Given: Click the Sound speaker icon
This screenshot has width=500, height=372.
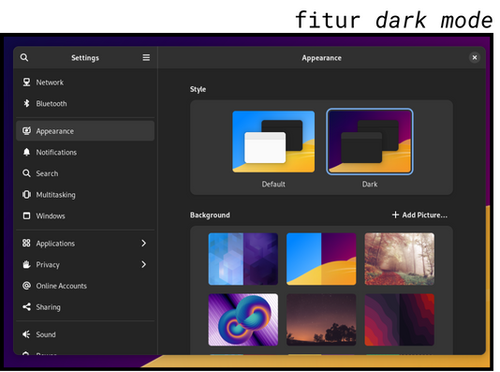Looking at the screenshot, I should (x=26, y=334).
